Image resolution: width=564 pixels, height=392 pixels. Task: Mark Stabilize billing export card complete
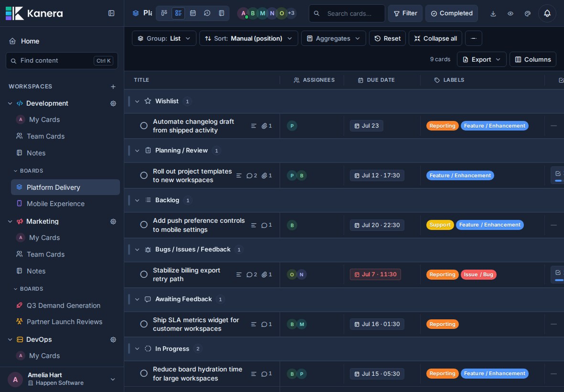tap(144, 274)
